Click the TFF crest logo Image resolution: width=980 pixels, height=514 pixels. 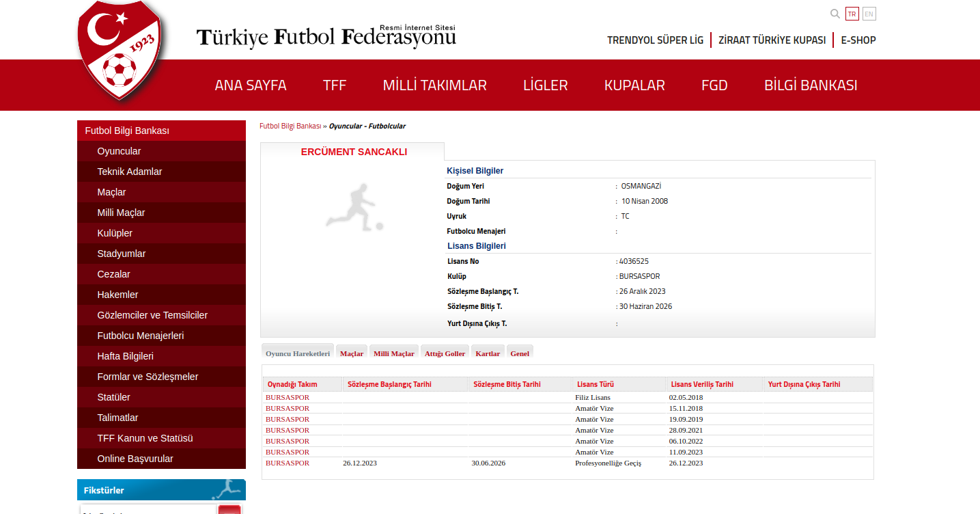pyautogui.click(x=120, y=51)
